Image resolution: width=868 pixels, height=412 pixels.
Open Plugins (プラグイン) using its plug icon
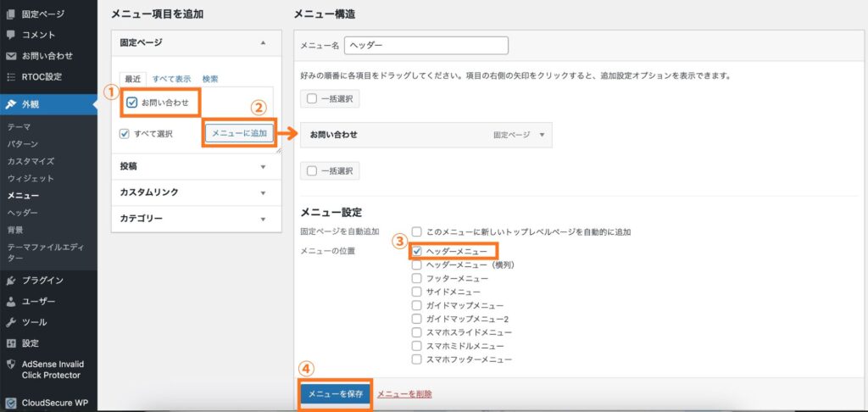click(x=11, y=281)
